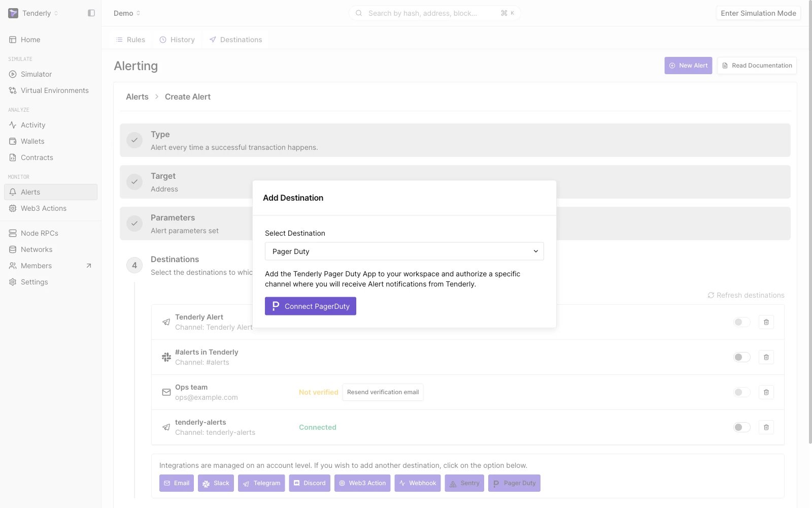
Task: Expand the Demo project selector
Action: (x=127, y=13)
